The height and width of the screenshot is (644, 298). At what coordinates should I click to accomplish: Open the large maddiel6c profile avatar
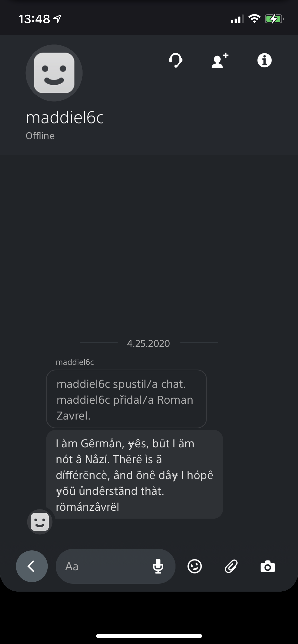pyautogui.click(x=54, y=73)
